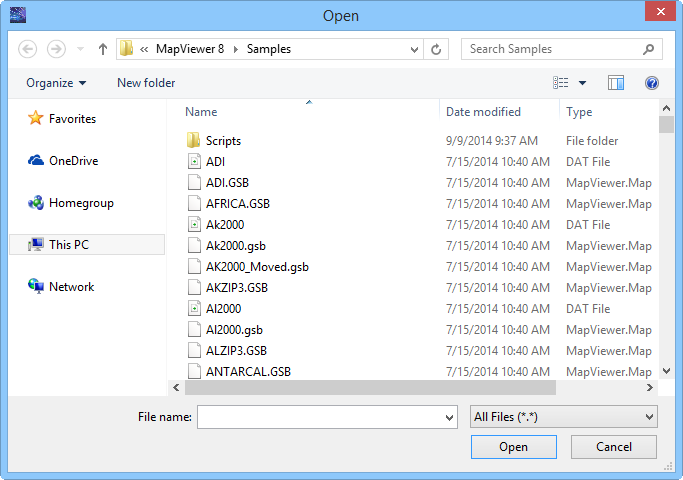Open Help with the question icon

(652, 83)
